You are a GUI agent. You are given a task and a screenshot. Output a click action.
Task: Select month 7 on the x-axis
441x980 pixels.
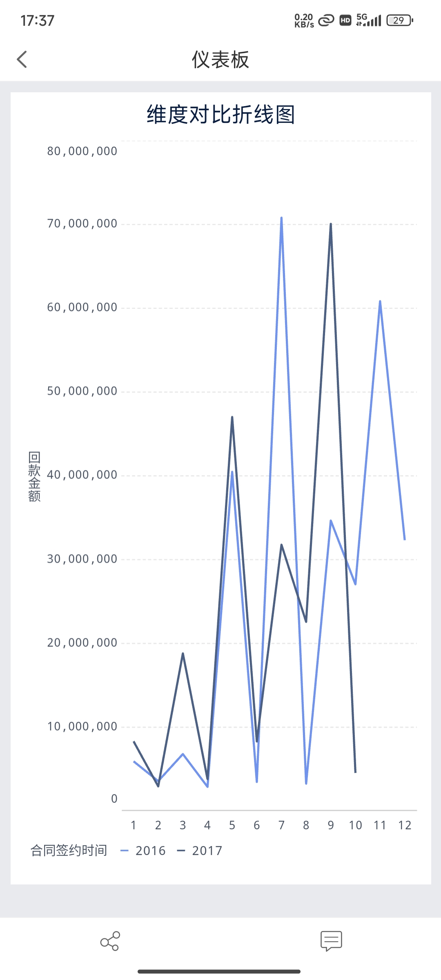click(281, 825)
